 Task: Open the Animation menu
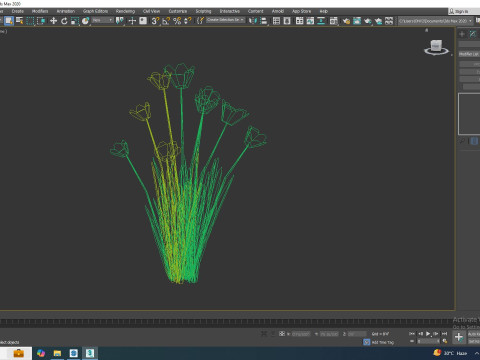pos(66,11)
